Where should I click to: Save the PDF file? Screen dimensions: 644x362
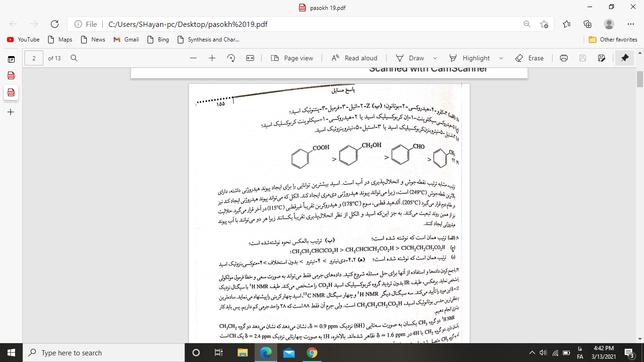tap(583, 58)
